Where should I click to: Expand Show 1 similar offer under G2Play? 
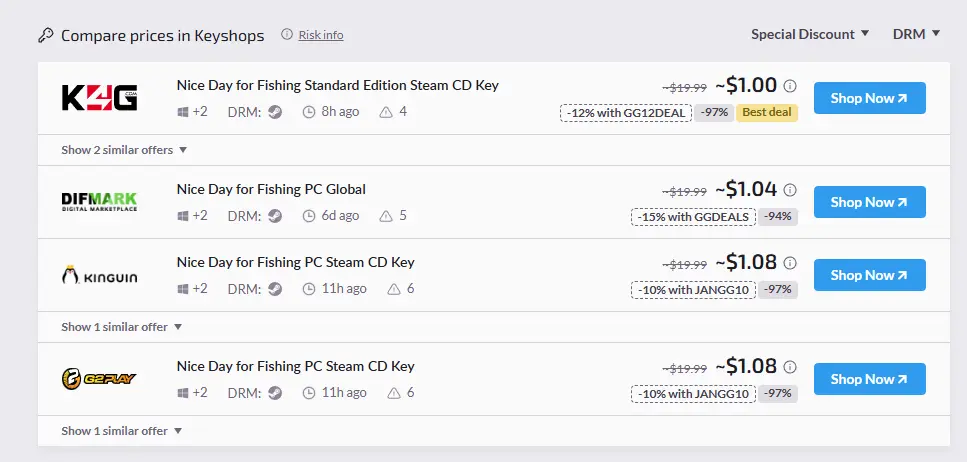121,431
